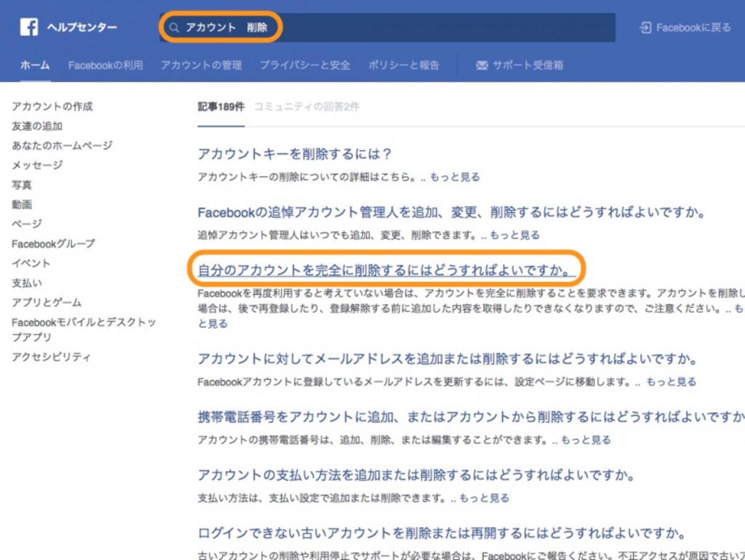Viewport: 745px width, 560px height.
Task: Open sidebar link メッセージ
Action: (x=37, y=165)
